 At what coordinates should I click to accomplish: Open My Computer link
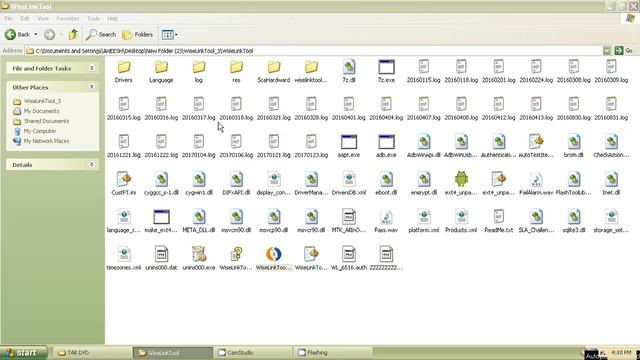tap(40, 131)
